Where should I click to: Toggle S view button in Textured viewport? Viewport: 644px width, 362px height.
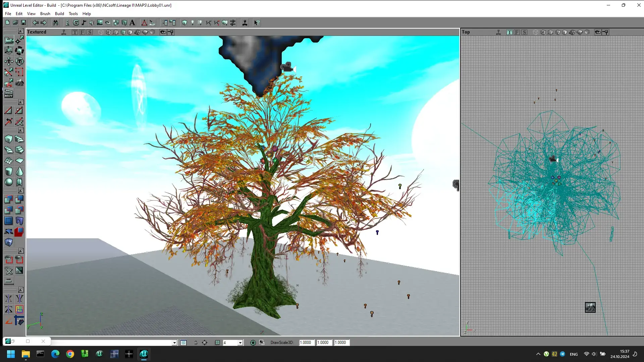click(90, 32)
